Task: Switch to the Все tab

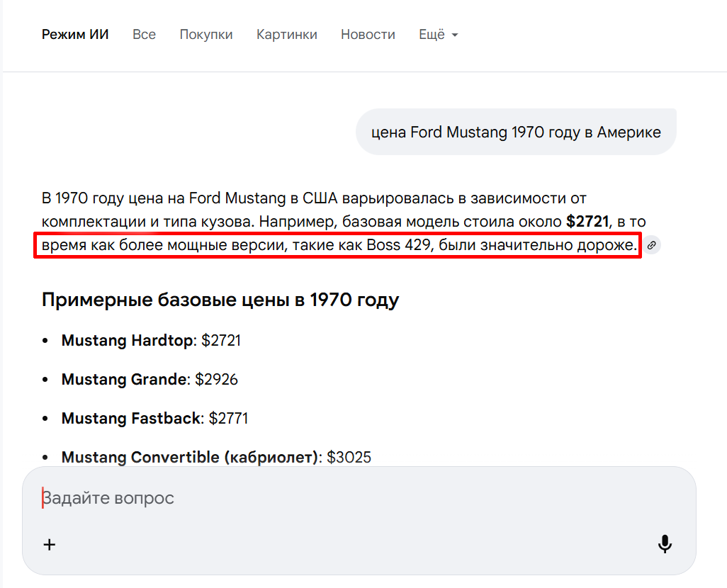Action: coord(144,35)
